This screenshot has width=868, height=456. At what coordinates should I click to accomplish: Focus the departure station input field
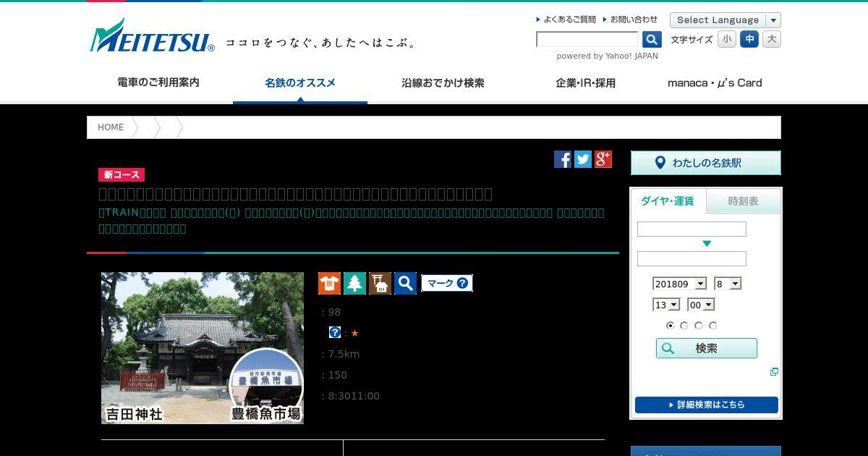[692, 229]
